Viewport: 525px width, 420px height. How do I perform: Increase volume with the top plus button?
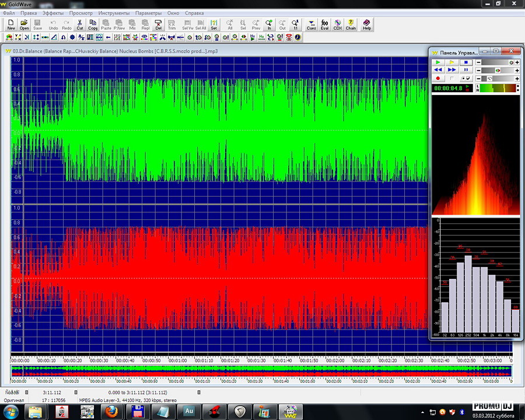coord(517,62)
